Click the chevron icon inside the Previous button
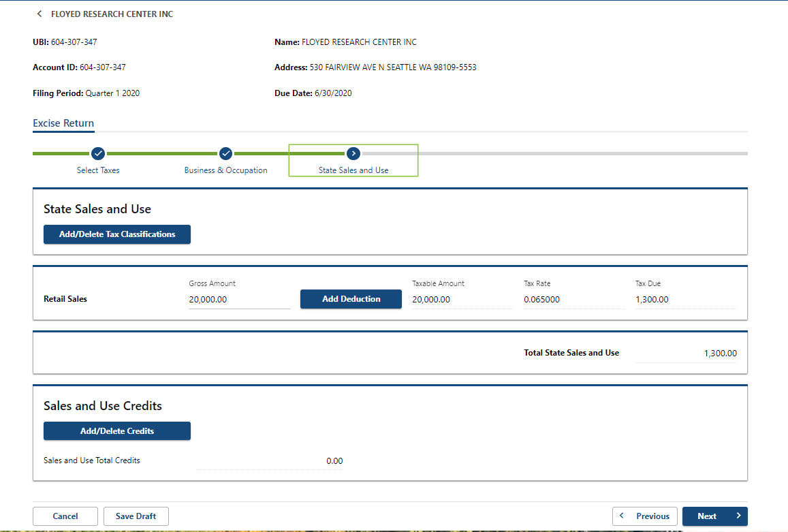 click(622, 516)
